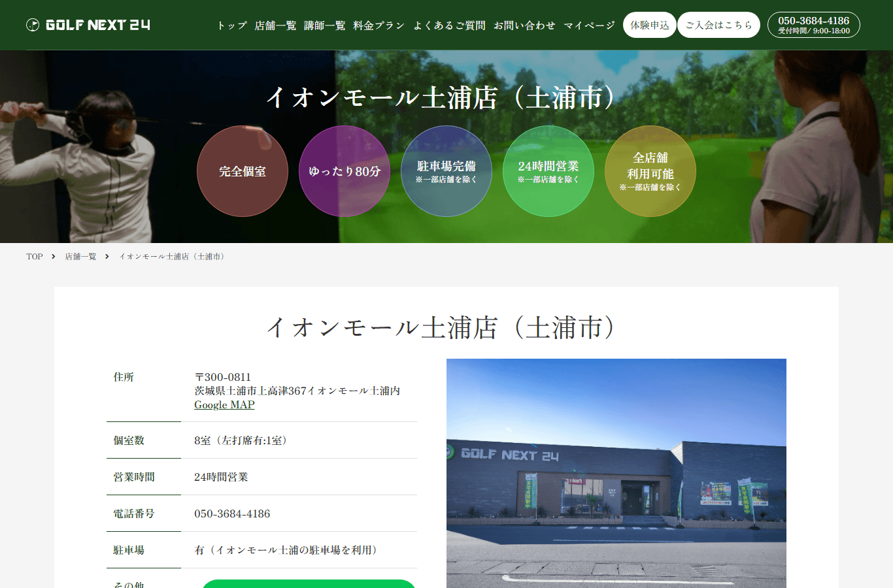Open the トップ menu item
893x588 pixels.
[x=231, y=25]
